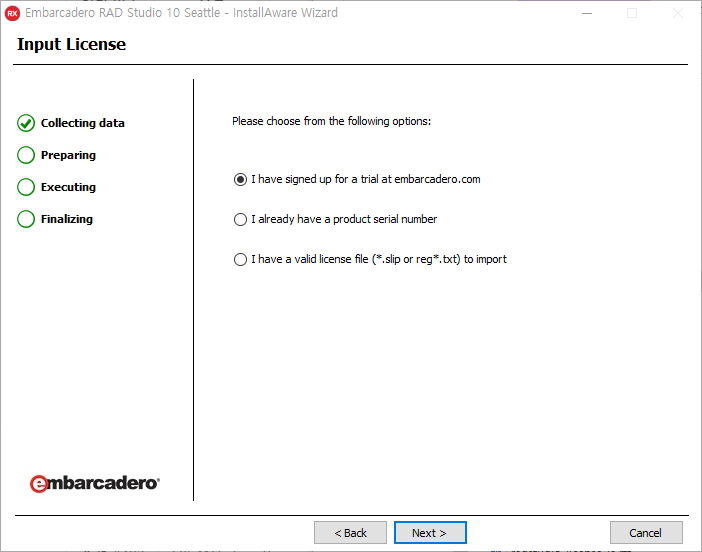
Task: Click the RX application icon in title bar
Action: click(13, 13)
